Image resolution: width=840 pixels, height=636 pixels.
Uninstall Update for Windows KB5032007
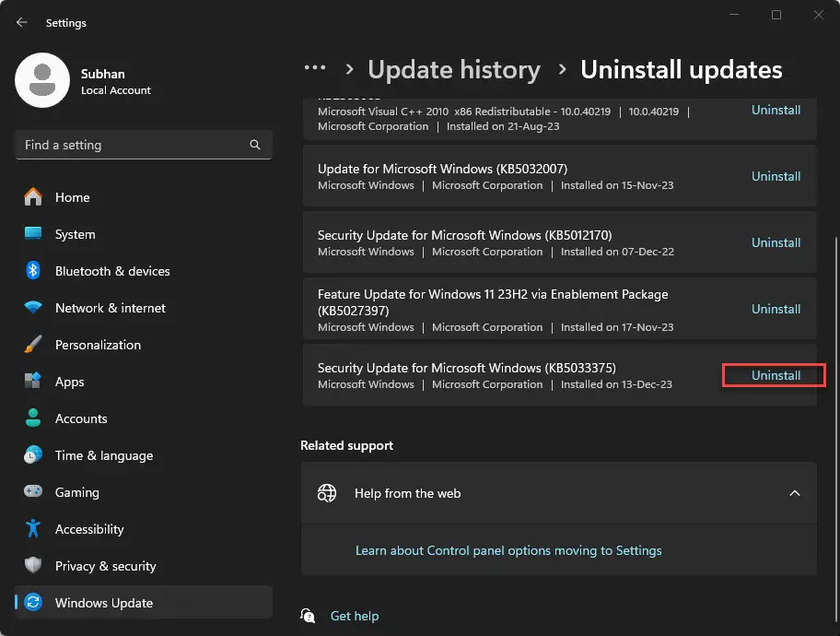(x=776, y=176)
